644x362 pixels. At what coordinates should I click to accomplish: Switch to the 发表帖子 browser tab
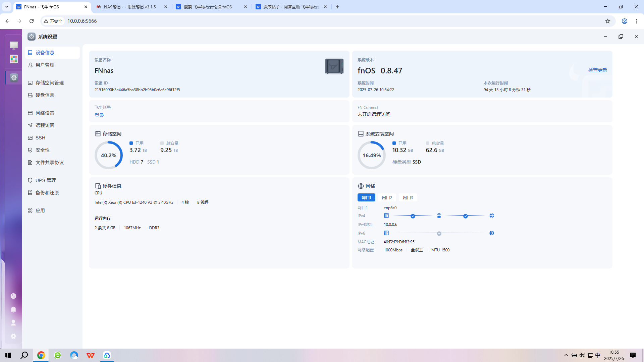[291, 7]
